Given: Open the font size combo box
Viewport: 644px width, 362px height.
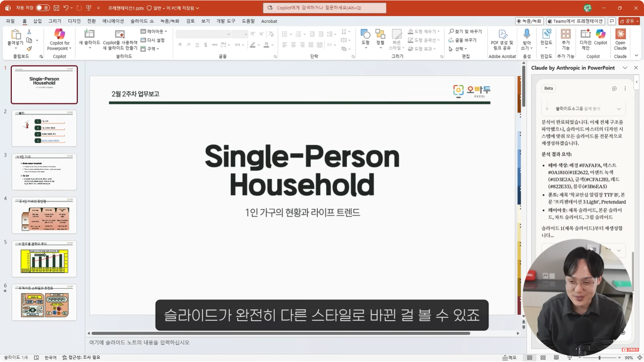Looking at the screenshot, I should tap(240, 34).
